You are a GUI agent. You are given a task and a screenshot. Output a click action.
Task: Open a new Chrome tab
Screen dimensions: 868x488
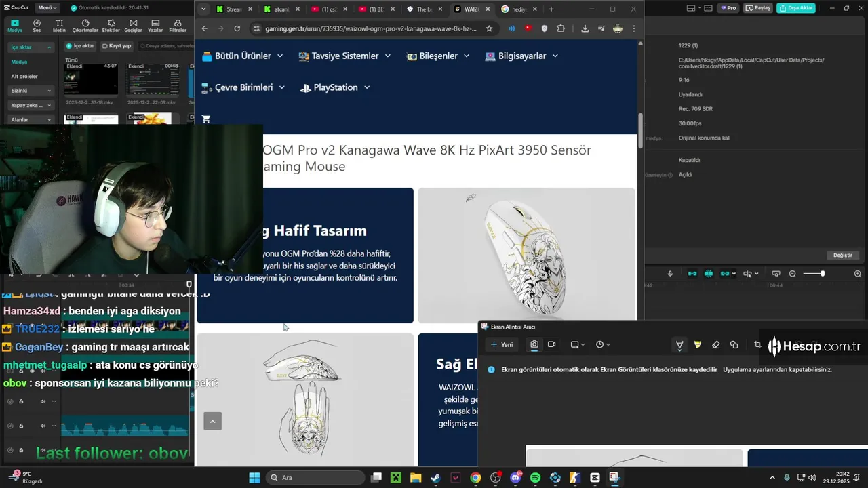(x=551, y=9)
